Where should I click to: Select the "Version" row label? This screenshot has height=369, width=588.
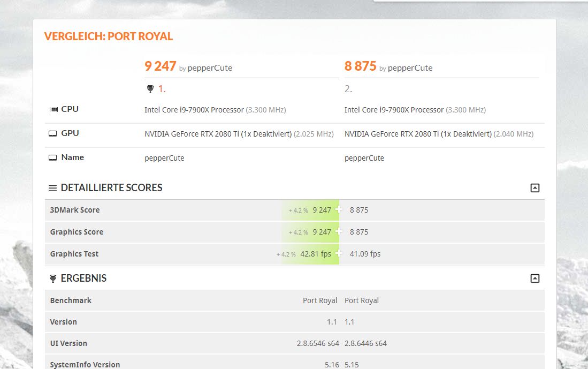click(x=63, y=322)
